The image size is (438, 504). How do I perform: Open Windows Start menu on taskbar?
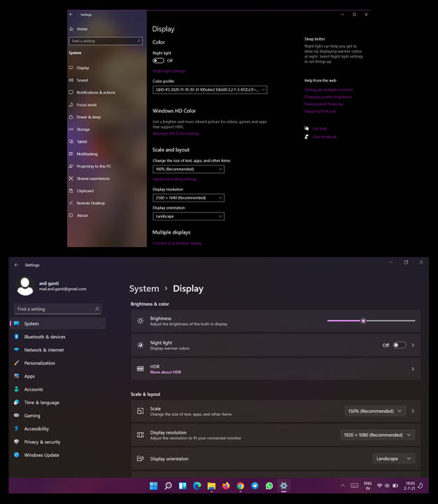click(154, 486)
